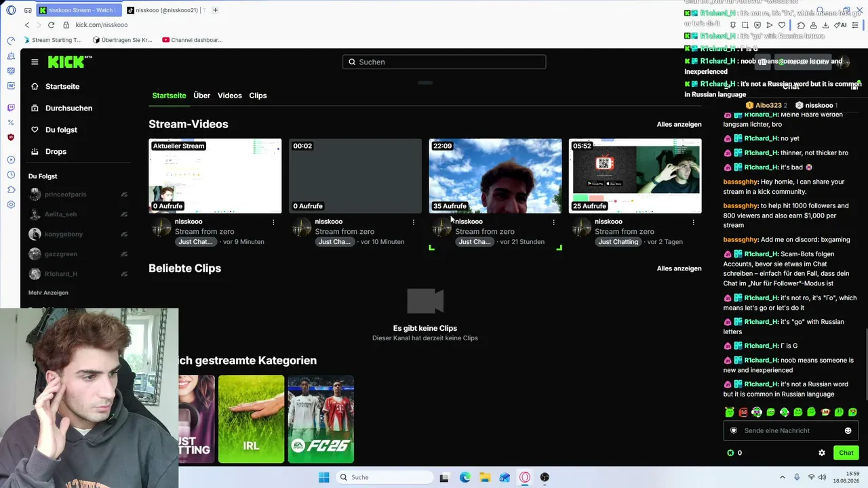
Task: Switch to the Clips channel tab
Action: (x=258, y=96)
